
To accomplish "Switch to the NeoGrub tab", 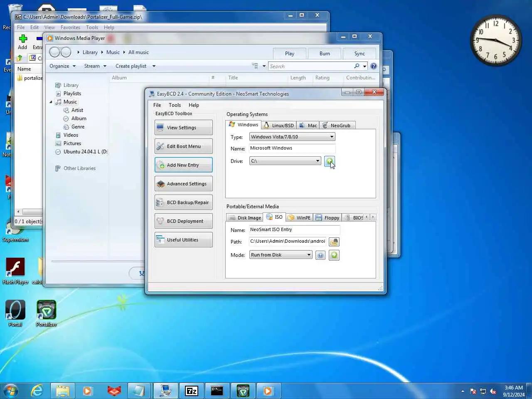I will [x=337, y=125].
